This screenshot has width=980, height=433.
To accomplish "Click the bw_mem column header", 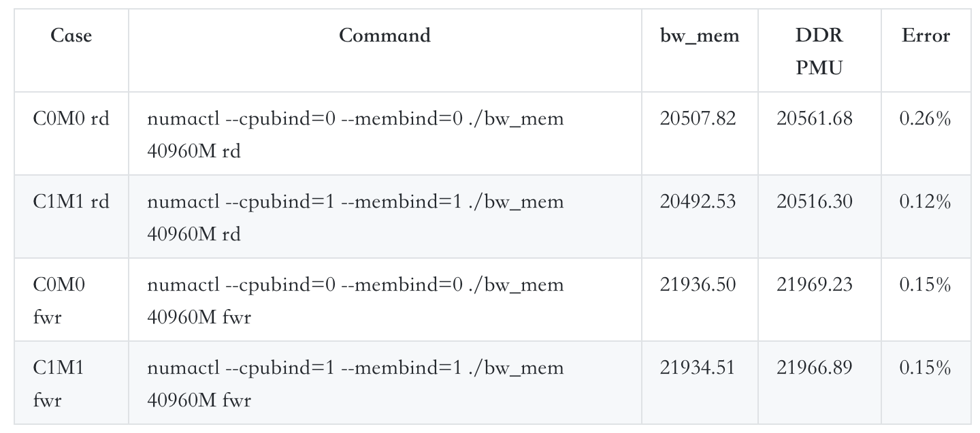I will pyautogui.click(x=699, y=35).
